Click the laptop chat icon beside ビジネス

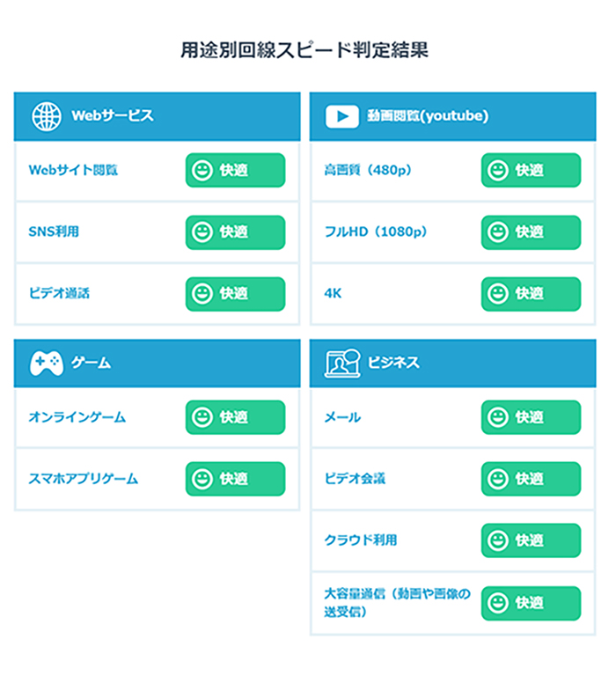point(341,363)
